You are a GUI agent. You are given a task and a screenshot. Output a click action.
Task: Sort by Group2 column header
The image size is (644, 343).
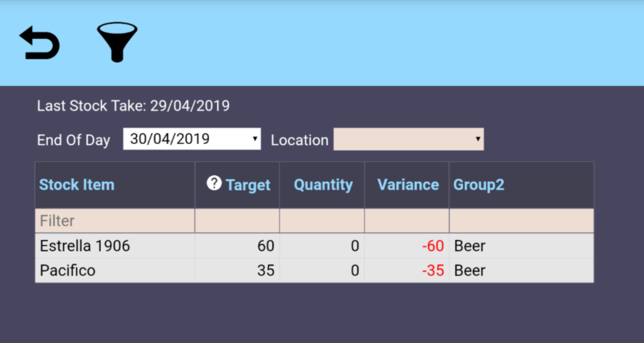tap(479, 185)
